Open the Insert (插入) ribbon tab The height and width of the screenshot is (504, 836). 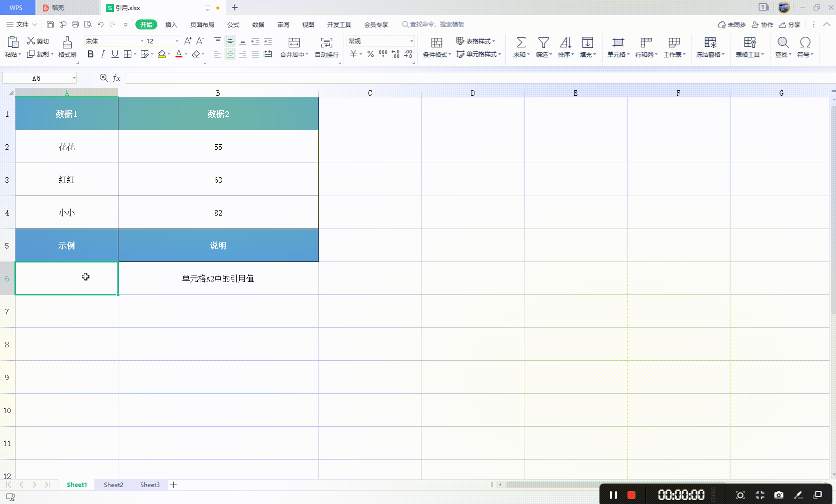[171, 24]
